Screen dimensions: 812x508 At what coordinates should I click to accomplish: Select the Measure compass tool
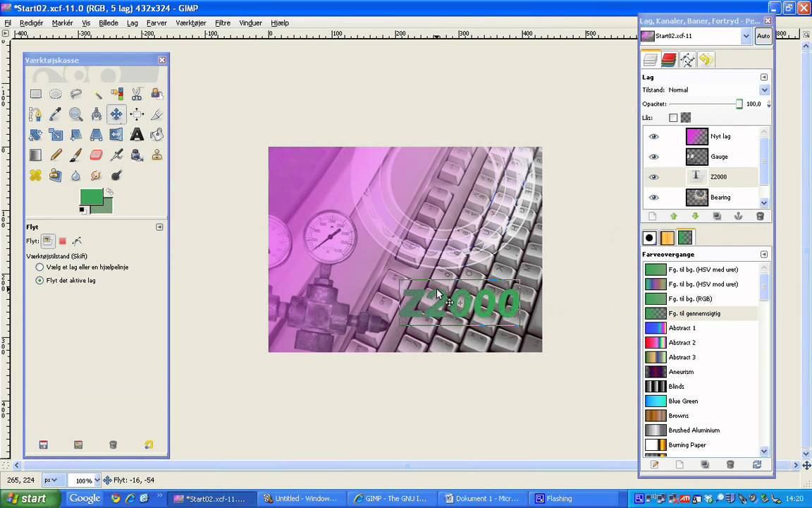97,114
